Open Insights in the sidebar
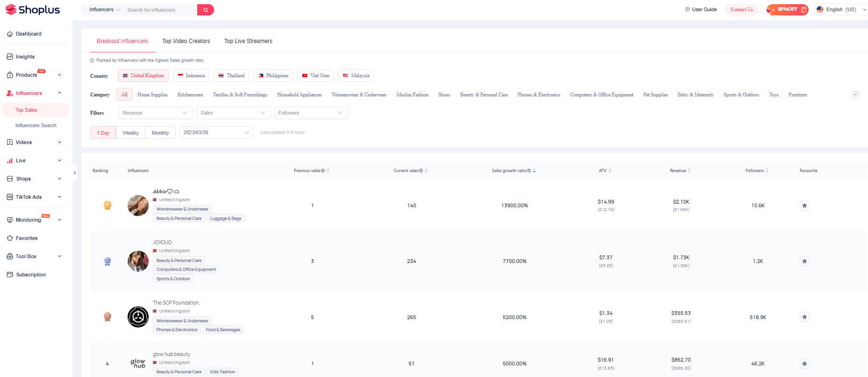This screenshot has height=377, width=868. (21, 57)
